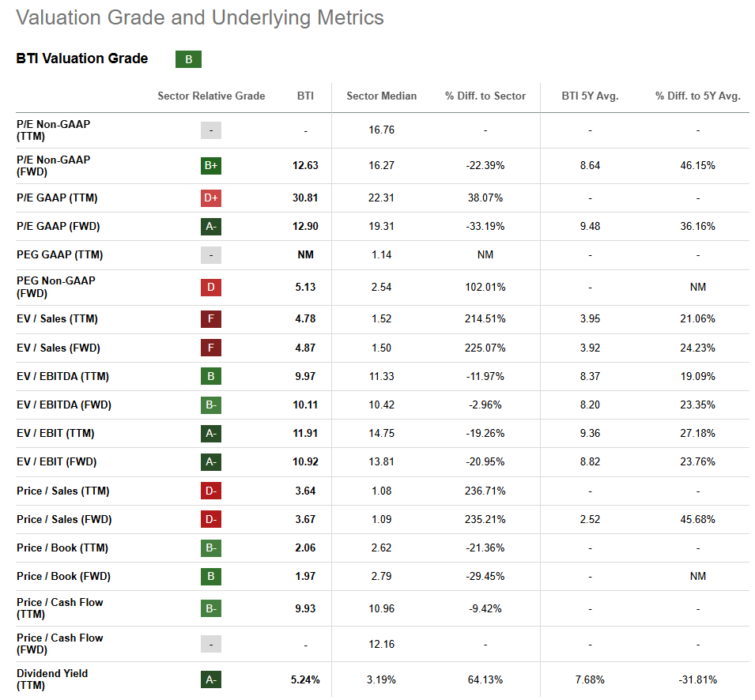Image resolution: width=755 pixels, height=700 pixels.
Task: Click the B+ grade badge for P/E Non-GAAP (FWD)
Action: click(x=211, y=165)
